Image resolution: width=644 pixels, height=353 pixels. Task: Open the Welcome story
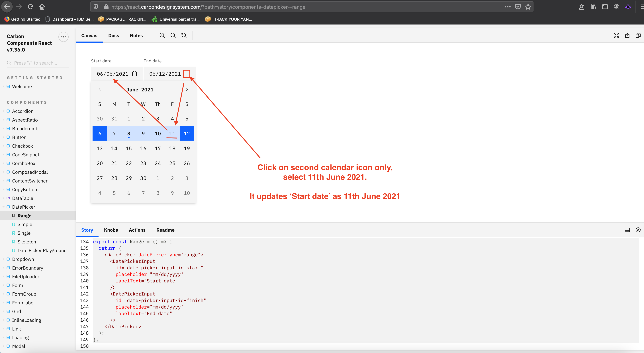(22, 87)
